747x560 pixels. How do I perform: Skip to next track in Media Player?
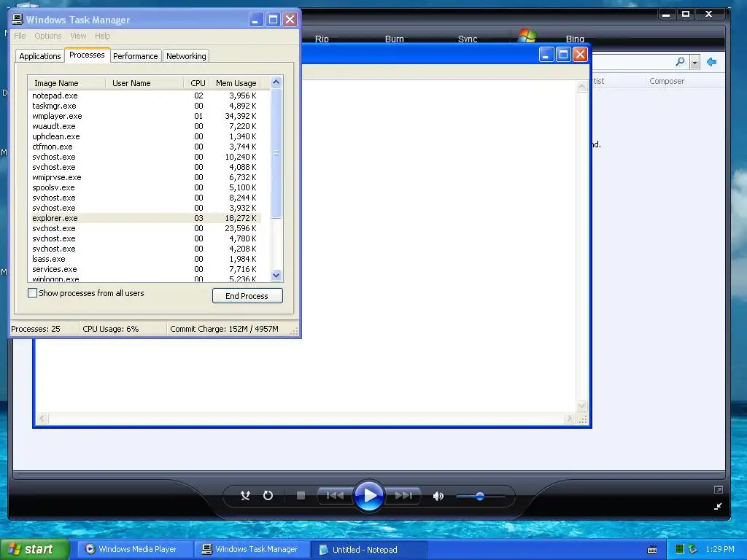(403, 496)
